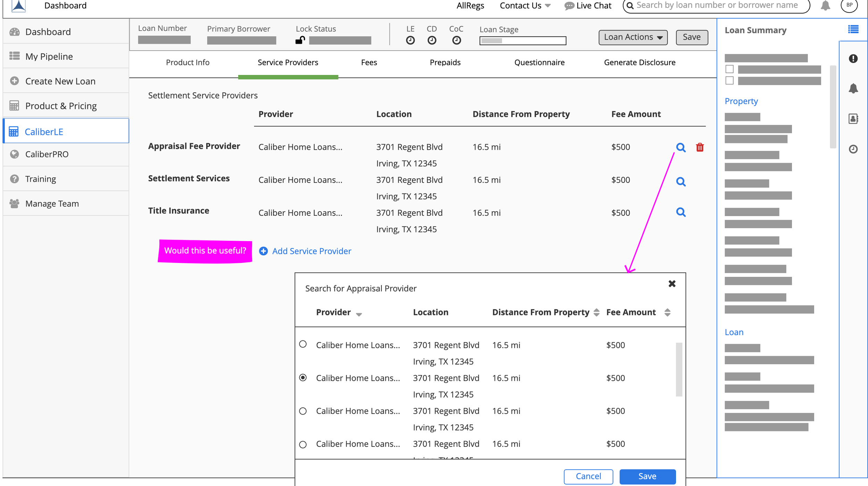Click the Live Chat speech bubble
868x486 pixels.
pos(569,6)
